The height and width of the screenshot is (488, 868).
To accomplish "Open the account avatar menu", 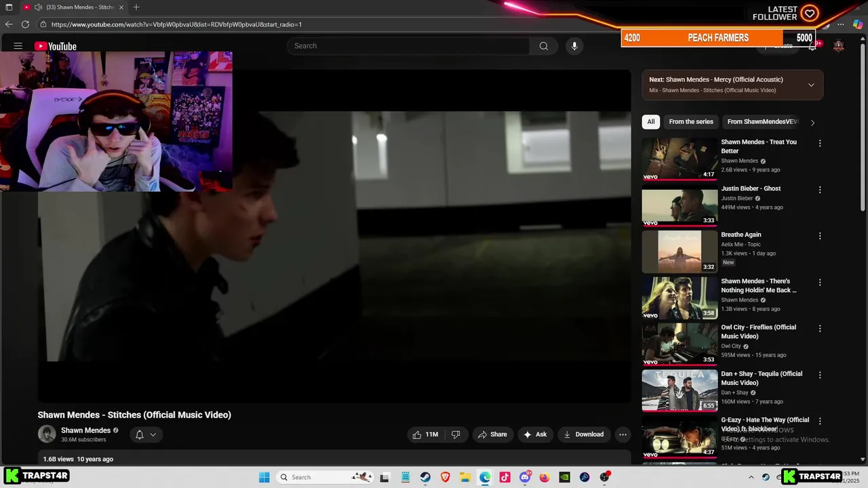I will 839,46.
